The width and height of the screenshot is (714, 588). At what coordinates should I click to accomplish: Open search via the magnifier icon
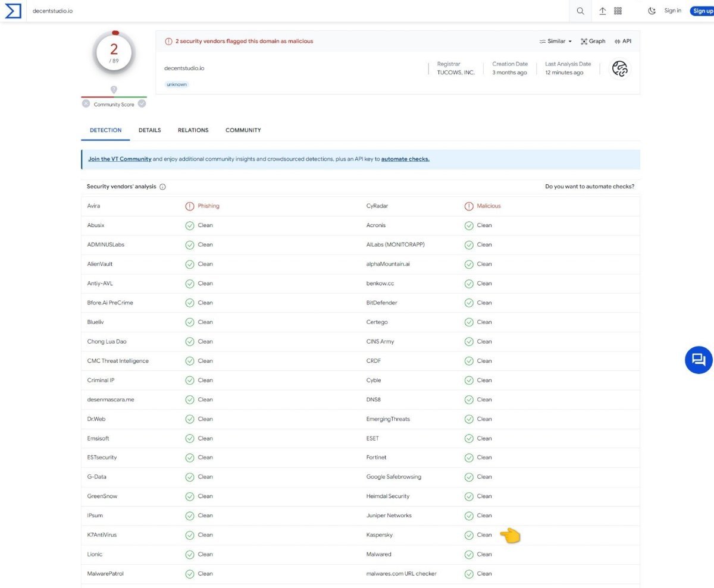pos(581,11)
